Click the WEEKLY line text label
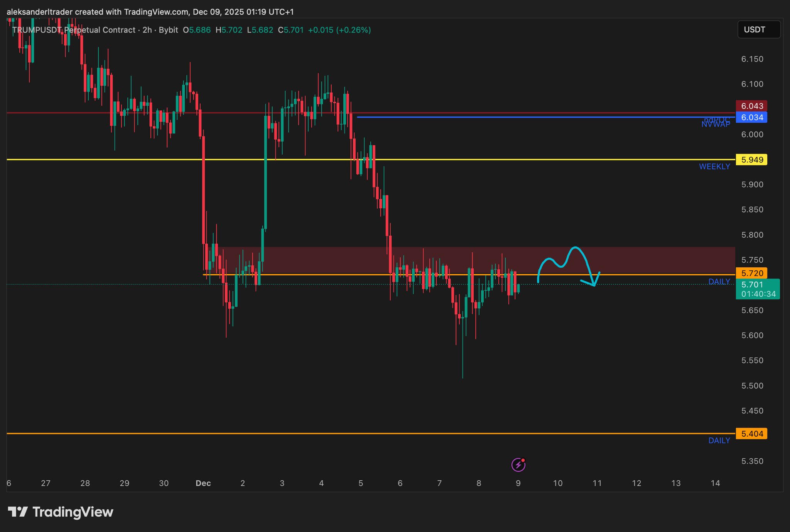 click(x=714, y=167)
